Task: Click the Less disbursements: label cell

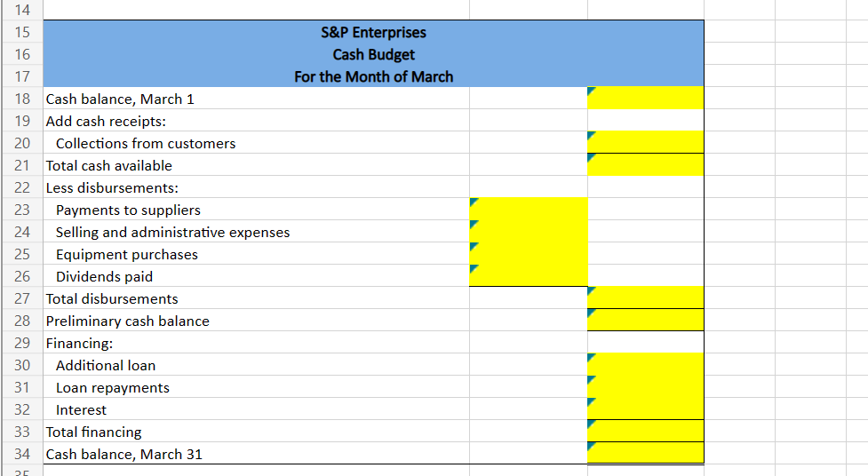Action: pos(256,187)
